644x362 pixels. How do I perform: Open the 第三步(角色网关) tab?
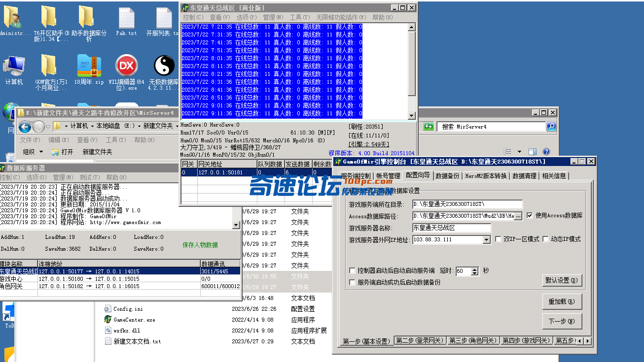[x=473, y=340]
